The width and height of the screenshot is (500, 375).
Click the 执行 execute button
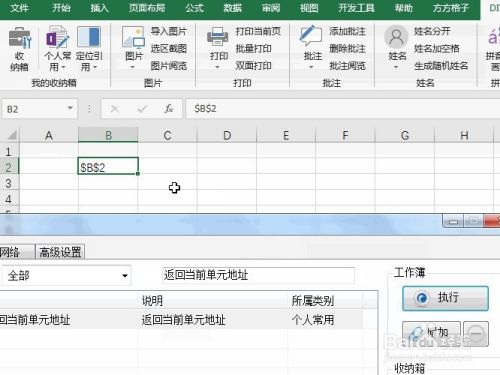[445, 298]
